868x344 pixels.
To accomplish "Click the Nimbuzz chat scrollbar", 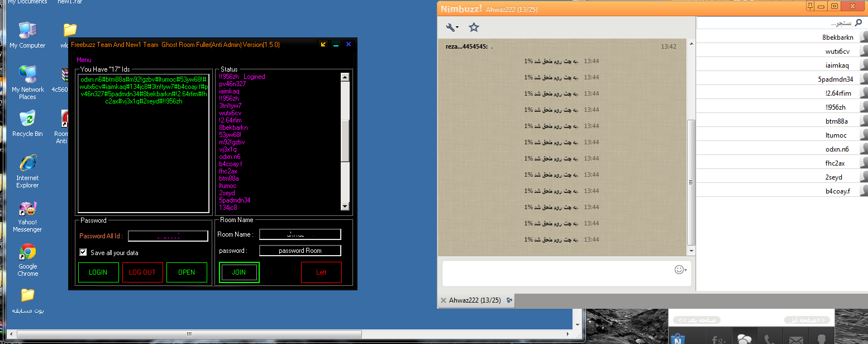I will [x=691, y=182].
